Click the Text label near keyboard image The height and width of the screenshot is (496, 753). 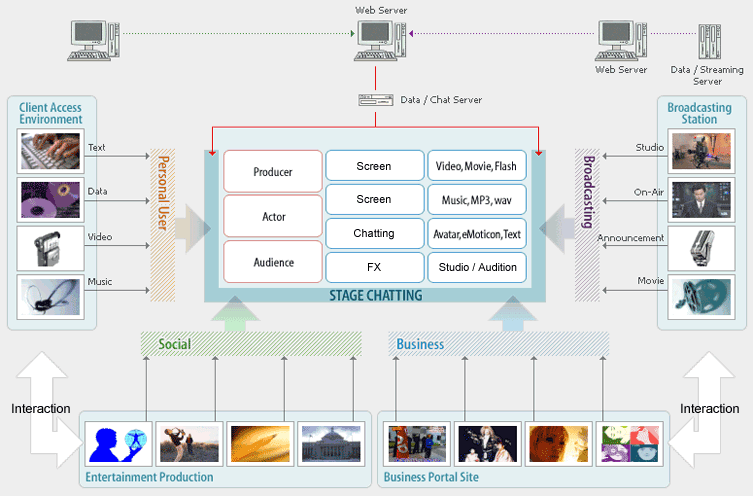tap(97, 147)
